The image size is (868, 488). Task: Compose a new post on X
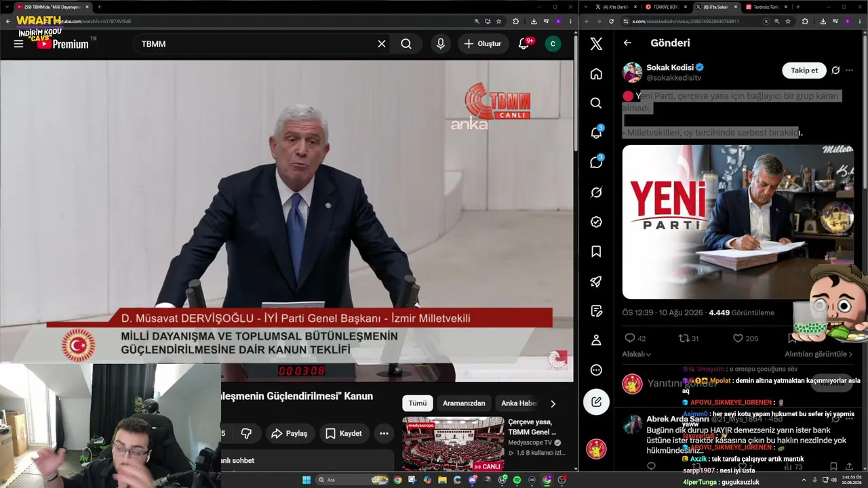tap(596, 402)
